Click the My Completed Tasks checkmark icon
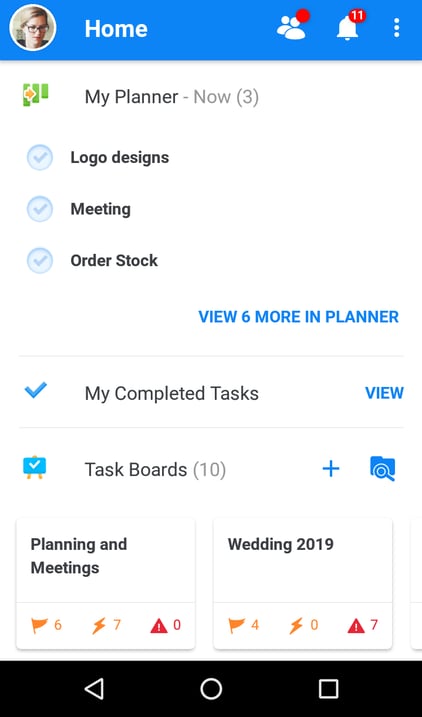 pos(36,390)
